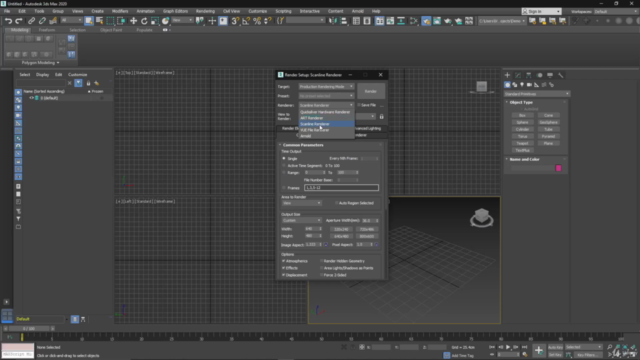Viewport: 640px width, 360px height.
Task: Switch to the Freeform ribbon tab
Action: pos(47,30)
